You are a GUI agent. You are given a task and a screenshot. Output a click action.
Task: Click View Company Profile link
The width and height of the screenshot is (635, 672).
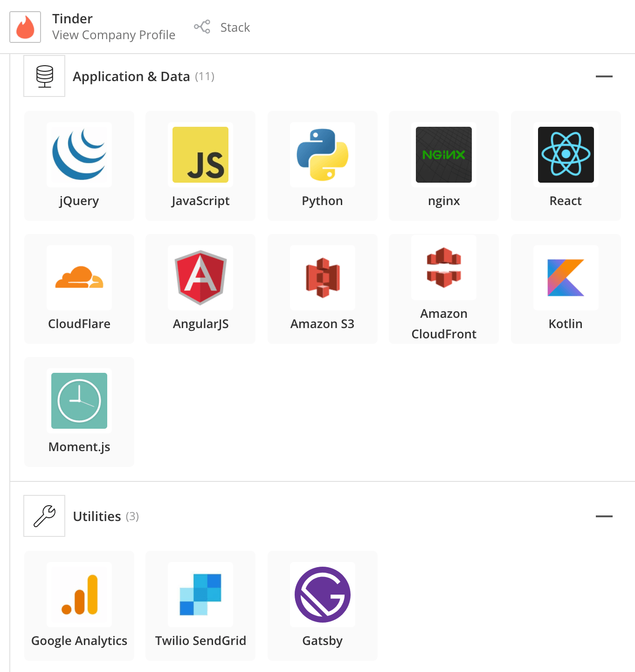114,35
